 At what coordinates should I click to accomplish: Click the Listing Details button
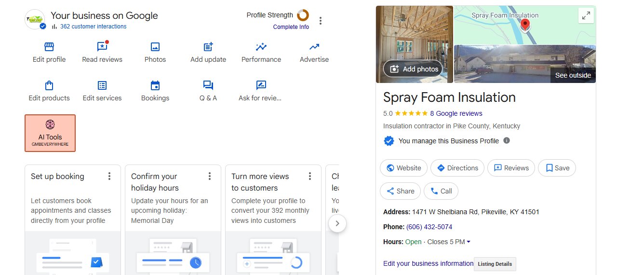[x=495, y=264]
